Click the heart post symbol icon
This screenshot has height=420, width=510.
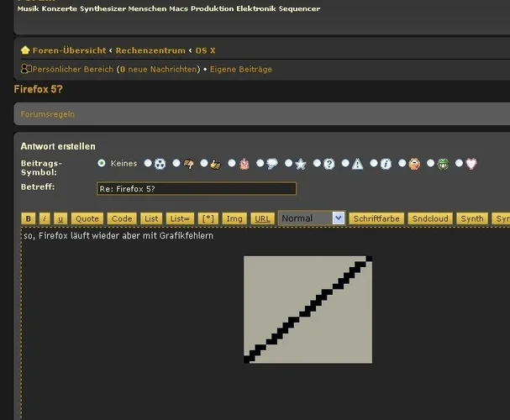(x=471, y=164)
